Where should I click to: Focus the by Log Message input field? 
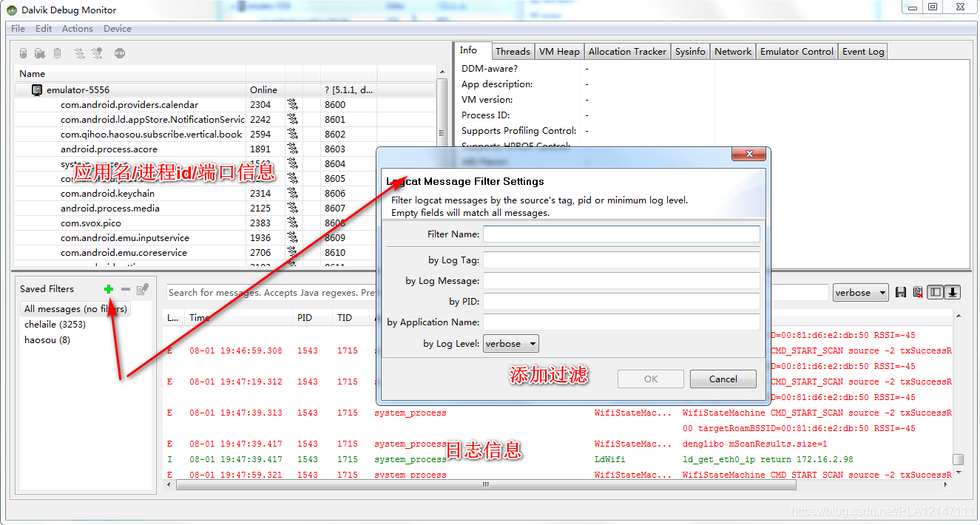coord(621,281)
